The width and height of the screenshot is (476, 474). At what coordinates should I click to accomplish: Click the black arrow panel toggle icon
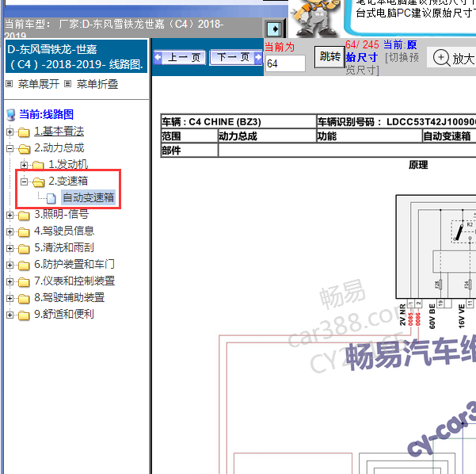[x=275, y=29]
